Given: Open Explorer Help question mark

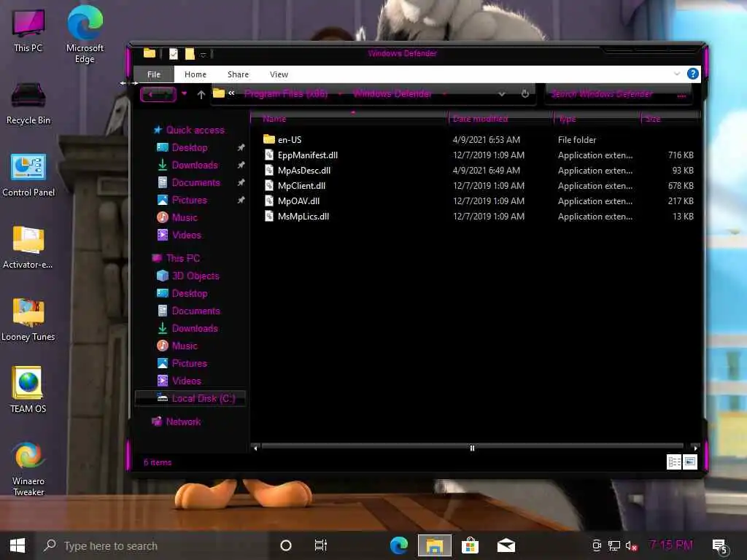Looking at the screenshot, I should click(x=693, y=74).
